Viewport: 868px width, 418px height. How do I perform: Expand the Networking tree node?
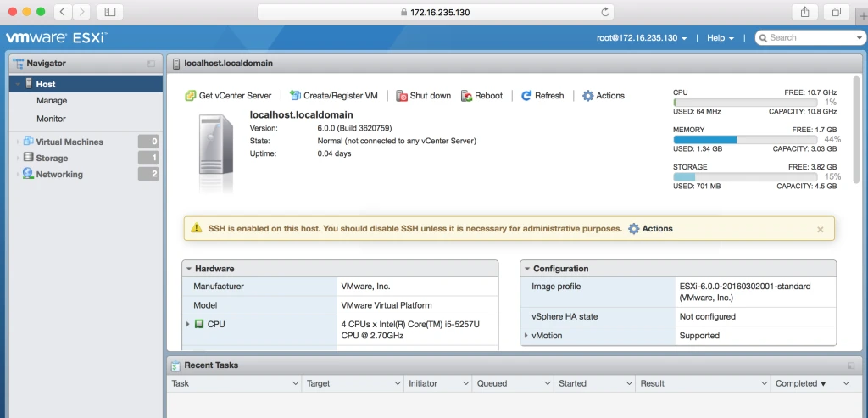point(18,175)
